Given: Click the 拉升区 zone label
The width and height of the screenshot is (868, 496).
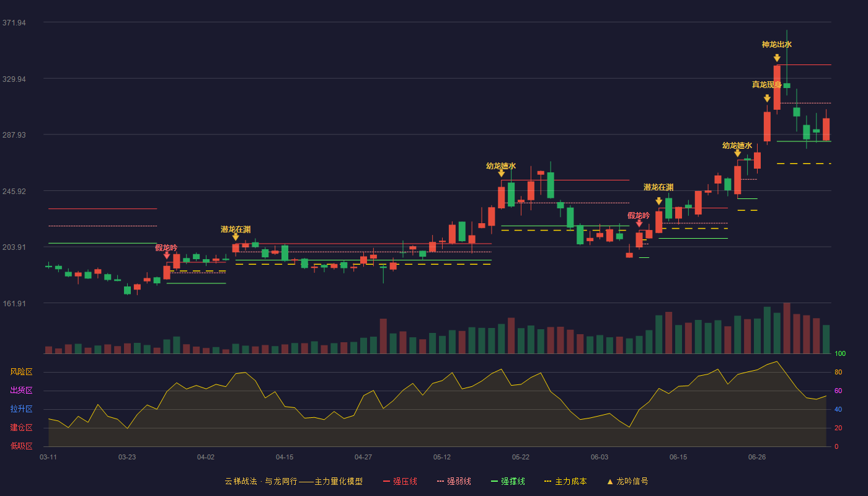Looking at the screenshot, I should (21, 409).
